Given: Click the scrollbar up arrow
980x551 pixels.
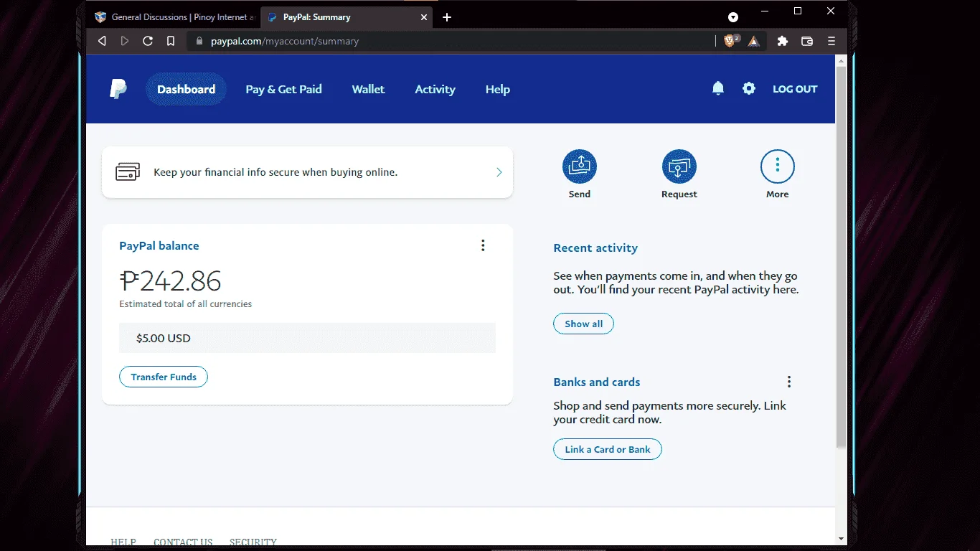Looking at the screenshot, I should (842, 61).
